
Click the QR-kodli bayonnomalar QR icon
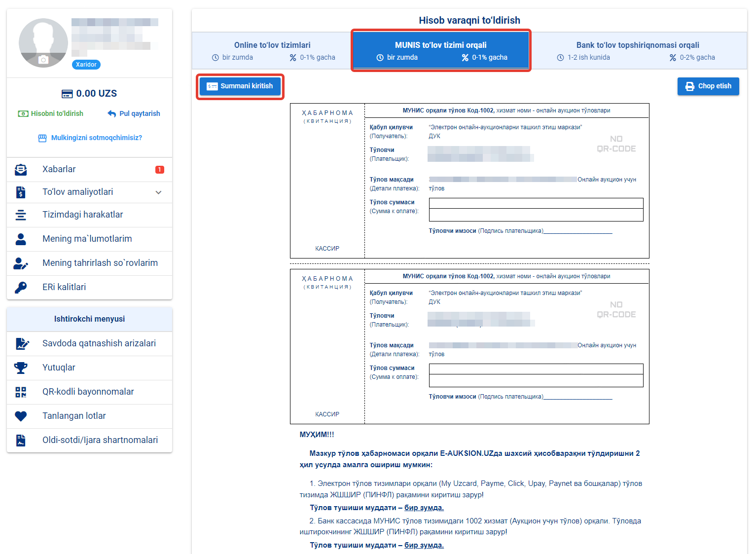[21, 392]
